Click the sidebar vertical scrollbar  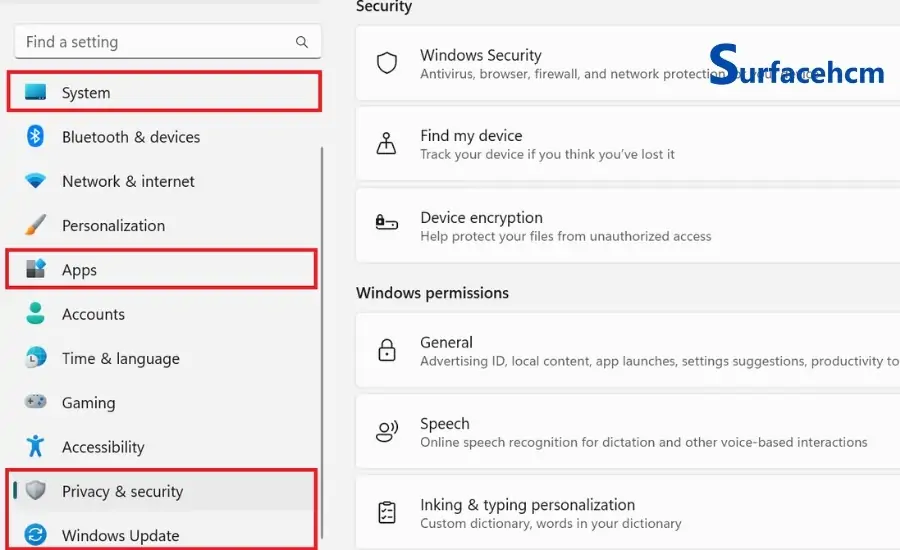[x=321, y=342]
